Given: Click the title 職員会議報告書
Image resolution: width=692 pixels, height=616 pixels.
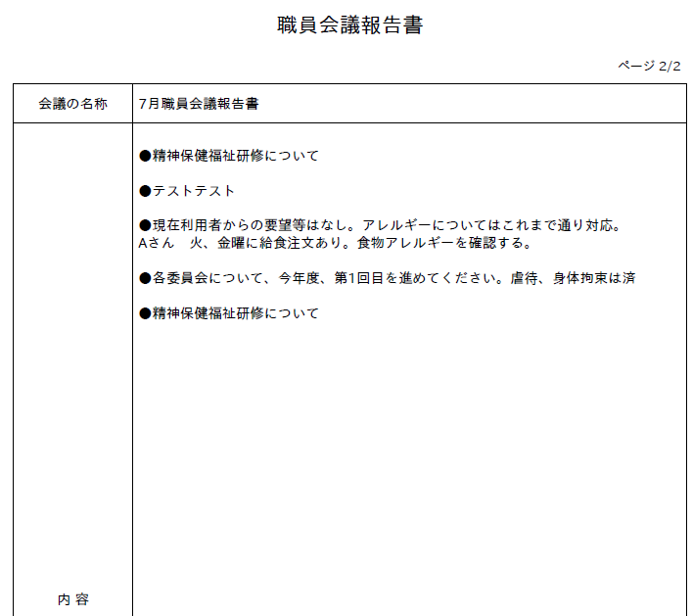Looking at the screenshot, I should coord(350,24).
